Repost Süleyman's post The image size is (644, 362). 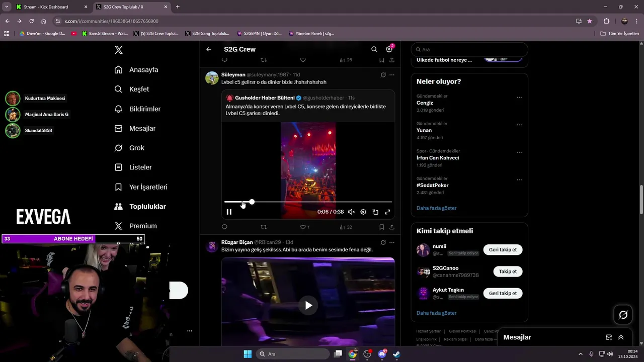pyautogui.click(x=264, y=227)
